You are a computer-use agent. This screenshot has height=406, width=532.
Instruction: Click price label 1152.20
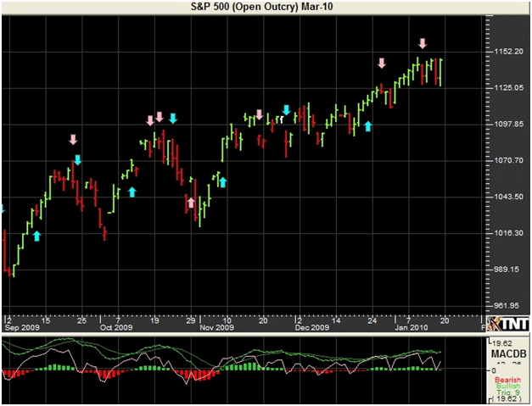[509, 52]
